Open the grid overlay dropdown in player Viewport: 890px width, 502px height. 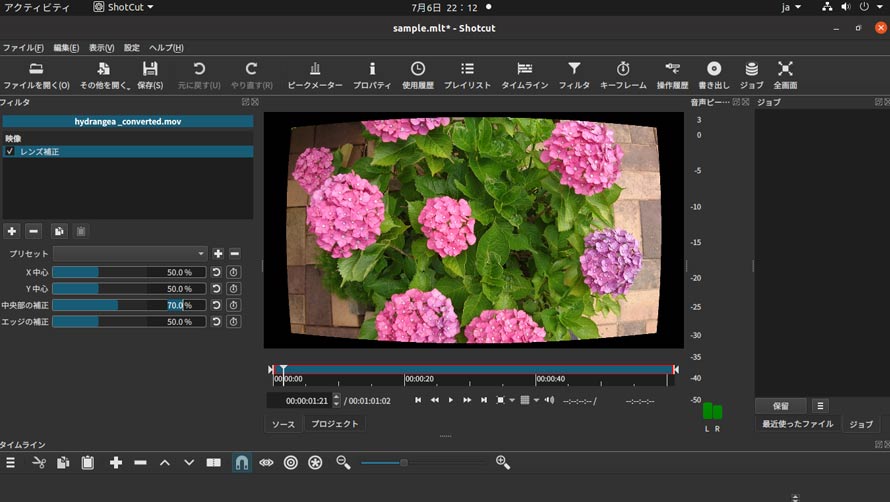coord(537,400)
